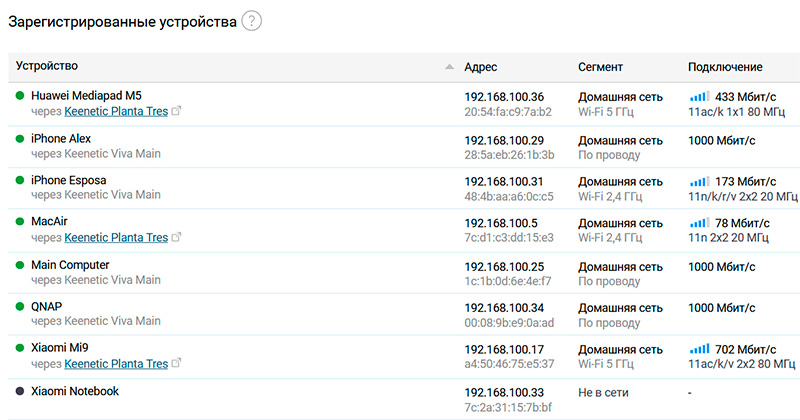Viewport: 800px width, 420px height.
Task: Click external link icon in MacAir row
Action: point(177,238)
